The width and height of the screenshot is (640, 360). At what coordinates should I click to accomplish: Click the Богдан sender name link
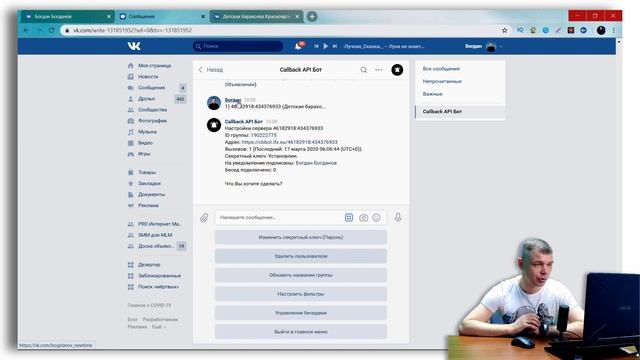coord(233,100)
